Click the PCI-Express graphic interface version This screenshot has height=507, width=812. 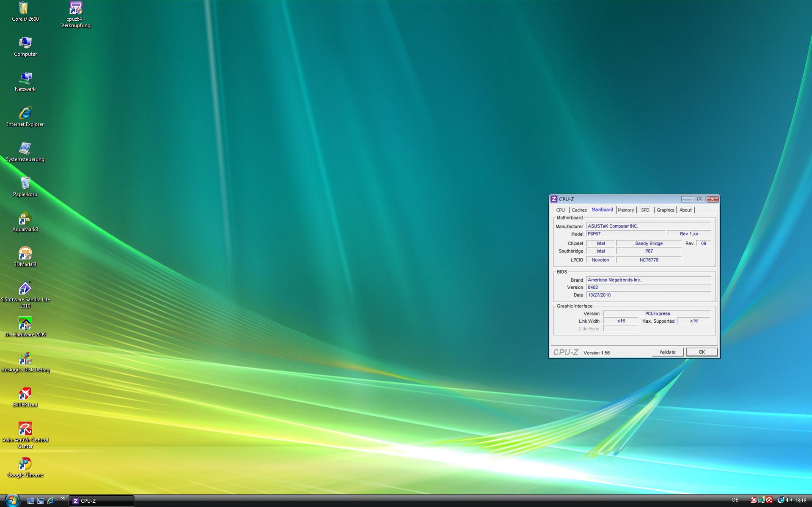click(657, 314)
